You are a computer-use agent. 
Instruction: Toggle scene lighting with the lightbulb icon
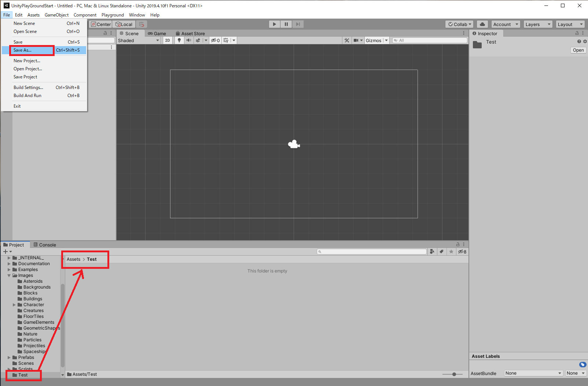(179, 40)
